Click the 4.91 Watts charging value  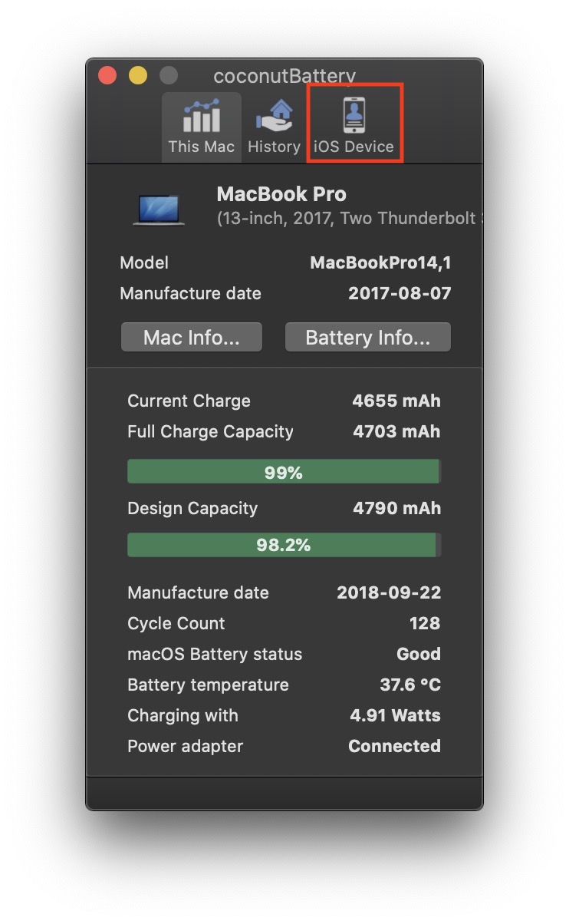pos(395,716)
